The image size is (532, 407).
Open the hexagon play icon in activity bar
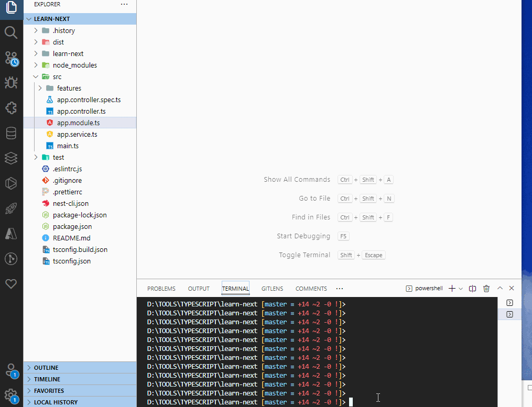[x=11, y=183]
